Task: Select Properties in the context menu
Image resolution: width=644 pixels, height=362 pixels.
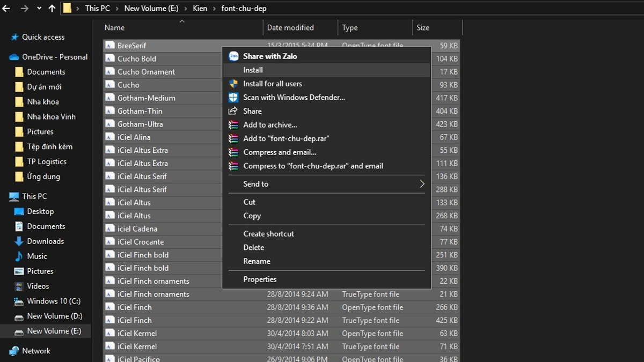Action: click(260, 279)
